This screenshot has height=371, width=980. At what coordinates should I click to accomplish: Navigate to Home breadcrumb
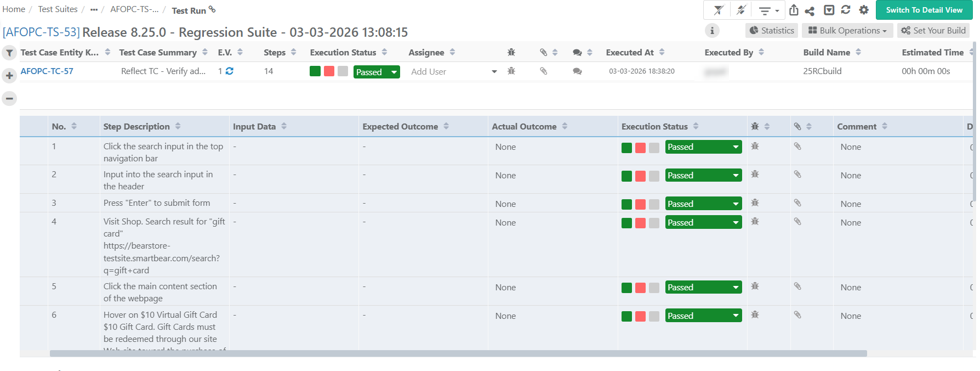(14, 9)
